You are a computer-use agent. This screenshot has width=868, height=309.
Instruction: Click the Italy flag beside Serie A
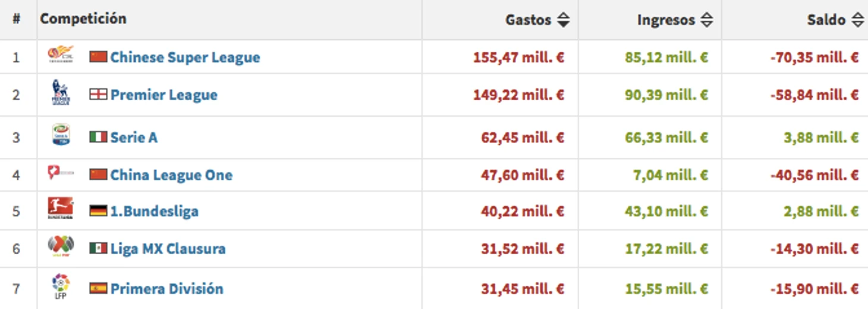pyautogui.click(x=98, y=138)
